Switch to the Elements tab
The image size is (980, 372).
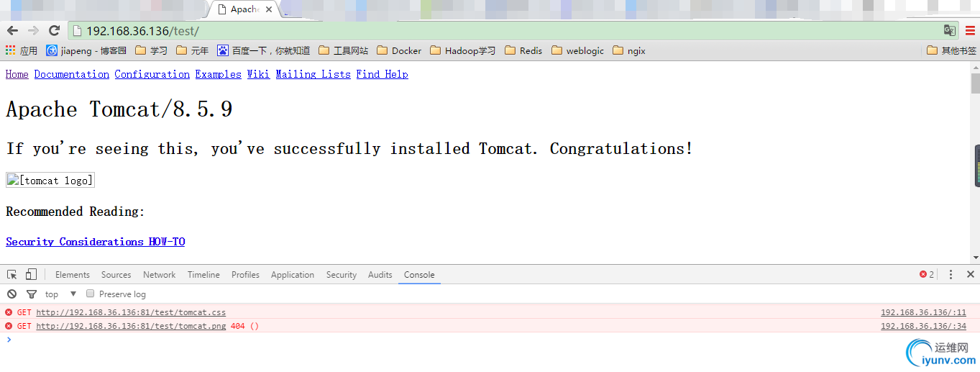point(73,275)
